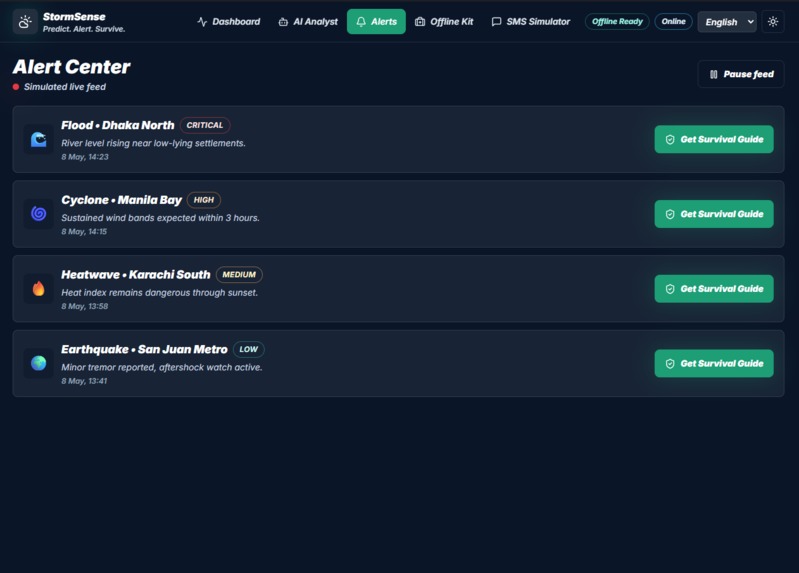
Task: Click the red live feed indicator dot
Action: click(x=16, y=87)
